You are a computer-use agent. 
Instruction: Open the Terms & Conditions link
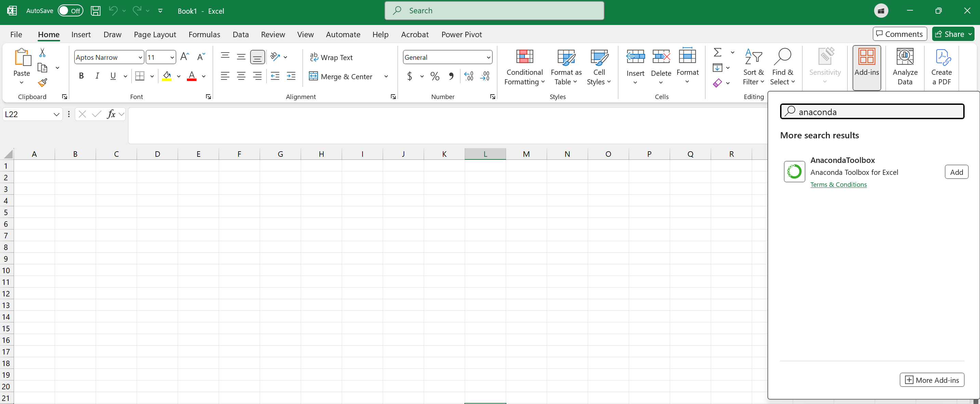(x=839, y=185)
